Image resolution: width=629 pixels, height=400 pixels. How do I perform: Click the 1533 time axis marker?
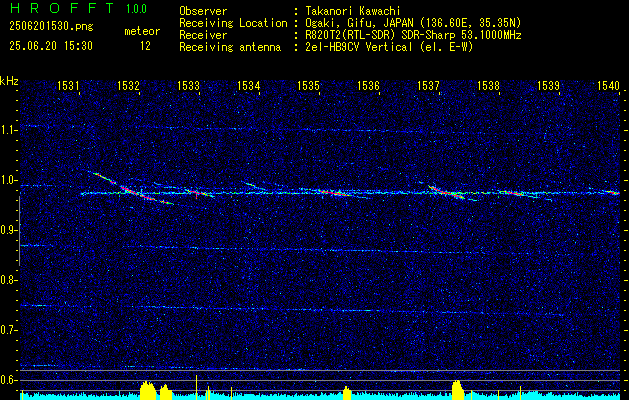point(188,85)
